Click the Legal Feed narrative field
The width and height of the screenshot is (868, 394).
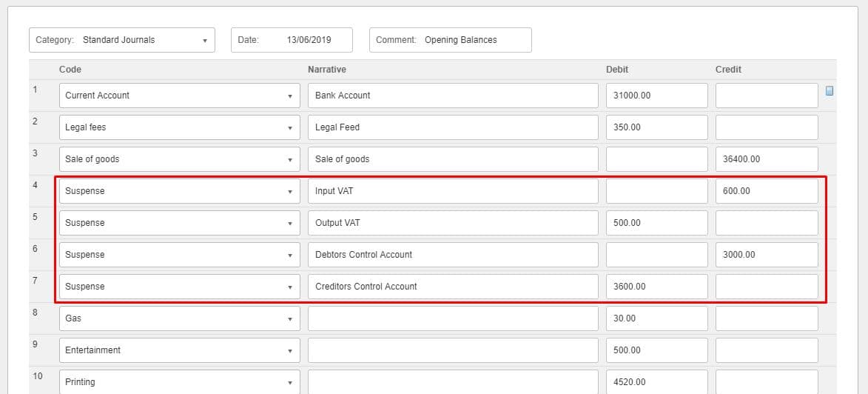[452, 127]
